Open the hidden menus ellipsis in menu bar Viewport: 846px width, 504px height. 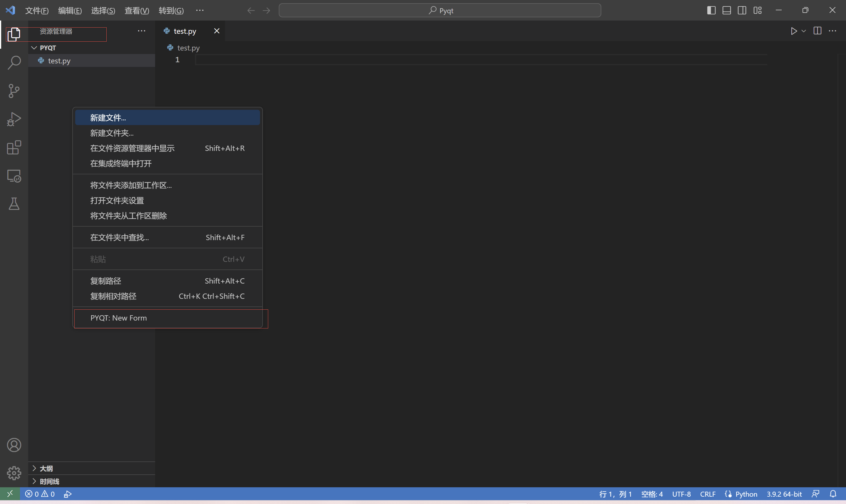click(x=200, y=11)
